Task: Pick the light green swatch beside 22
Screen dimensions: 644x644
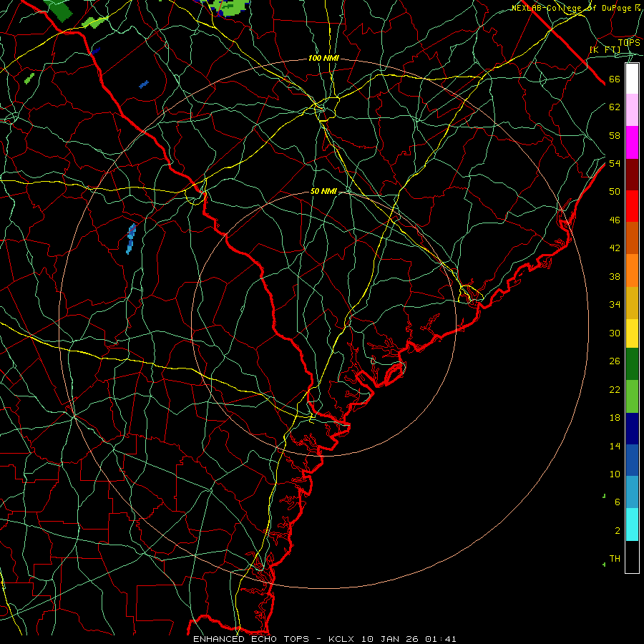Action: (632, 396)
